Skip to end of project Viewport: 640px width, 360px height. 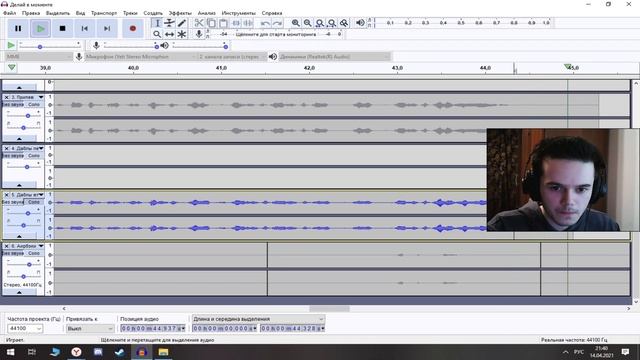pyautogui.click(x=107, y=29)
